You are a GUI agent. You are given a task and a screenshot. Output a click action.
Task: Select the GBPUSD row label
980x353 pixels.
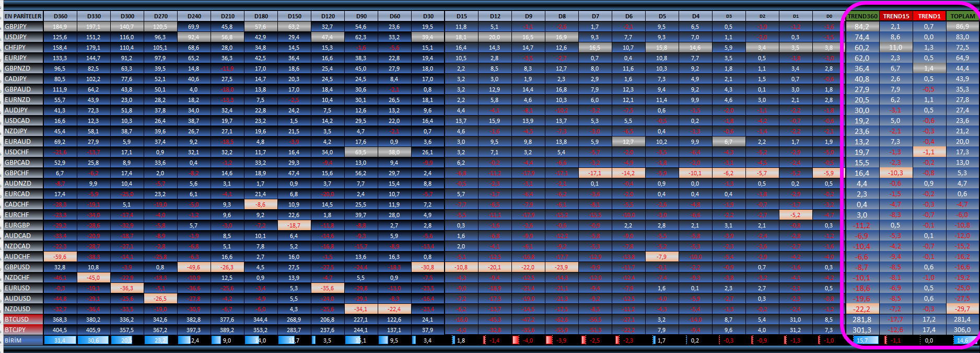tap(22, 267)
